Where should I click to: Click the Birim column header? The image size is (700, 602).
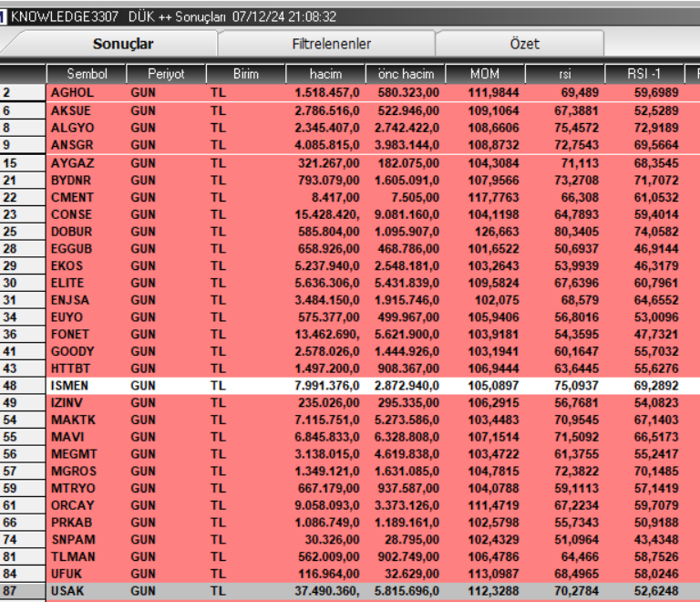[246, 74]
